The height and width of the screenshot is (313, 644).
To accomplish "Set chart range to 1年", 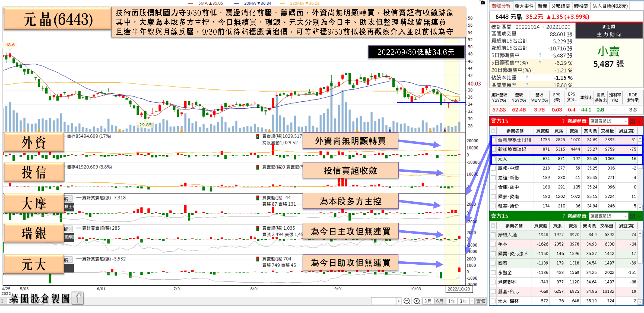I will tap(451, 301).
